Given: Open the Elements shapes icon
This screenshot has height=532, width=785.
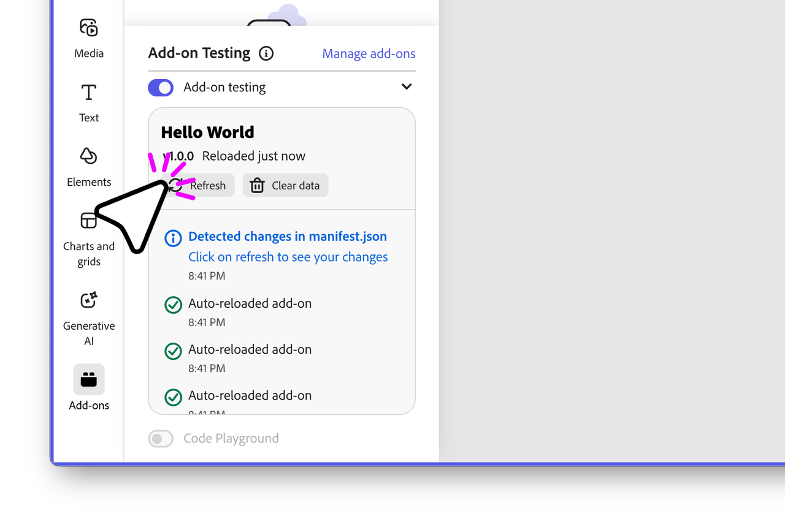Looking at the screenshot, I should point(89,156).
